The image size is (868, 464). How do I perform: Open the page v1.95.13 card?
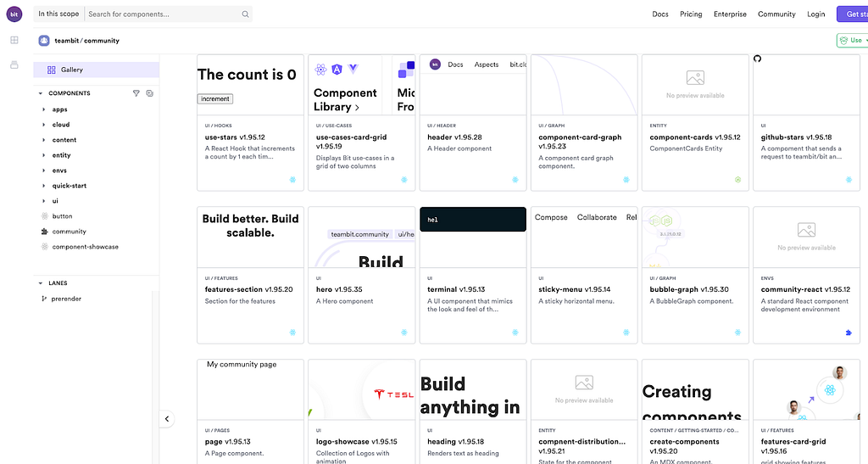[x=250, y=412]
